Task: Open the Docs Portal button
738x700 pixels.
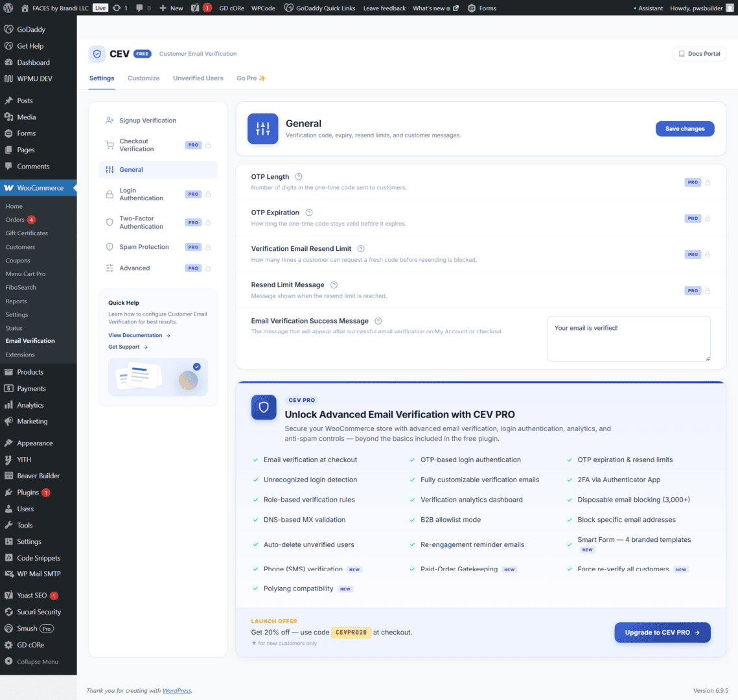Action: point(699,54)
